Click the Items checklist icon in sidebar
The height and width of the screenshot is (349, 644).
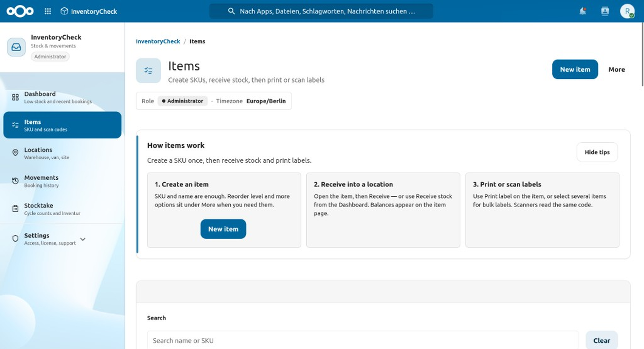click(15, 125)
